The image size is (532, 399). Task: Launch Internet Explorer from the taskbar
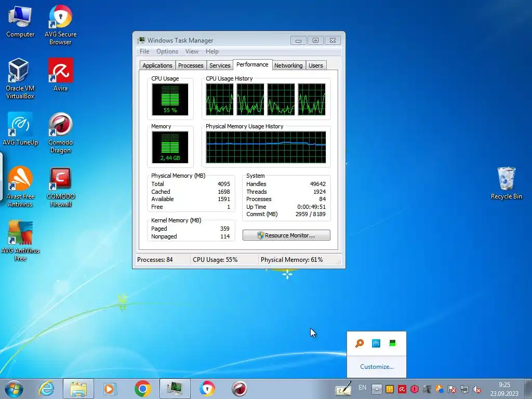point(46,389)
